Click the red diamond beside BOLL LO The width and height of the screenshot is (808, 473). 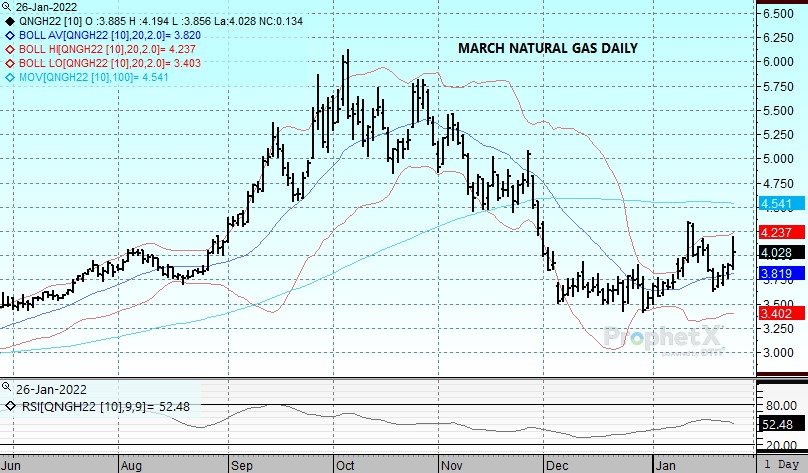pyautogui.click(x=10, y=62)
